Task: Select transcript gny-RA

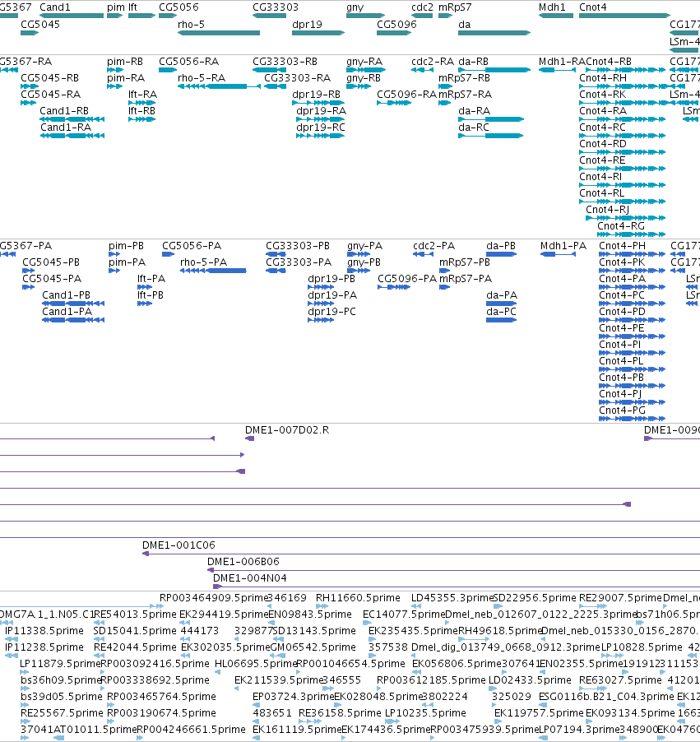Action: [364, 62]
